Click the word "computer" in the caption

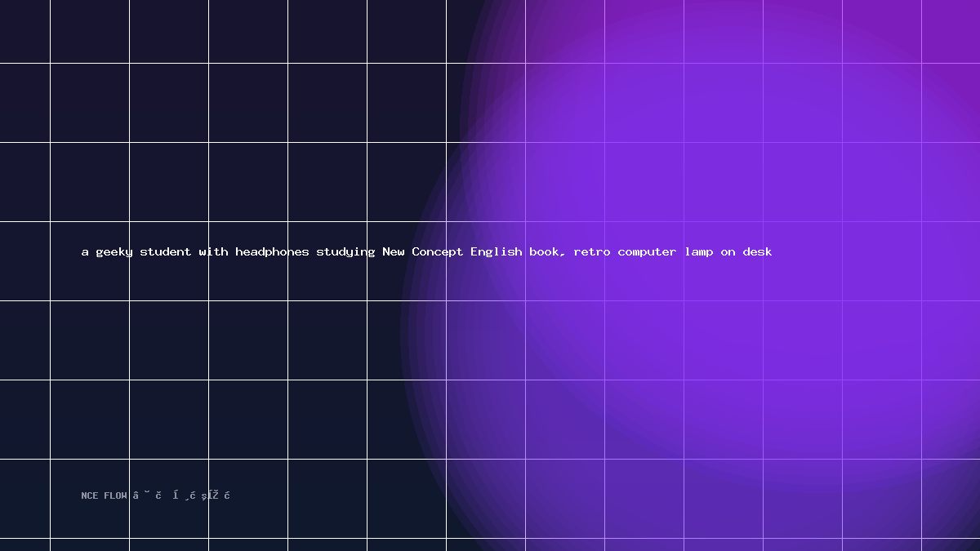pyautogui.click(x=648, y=252)
